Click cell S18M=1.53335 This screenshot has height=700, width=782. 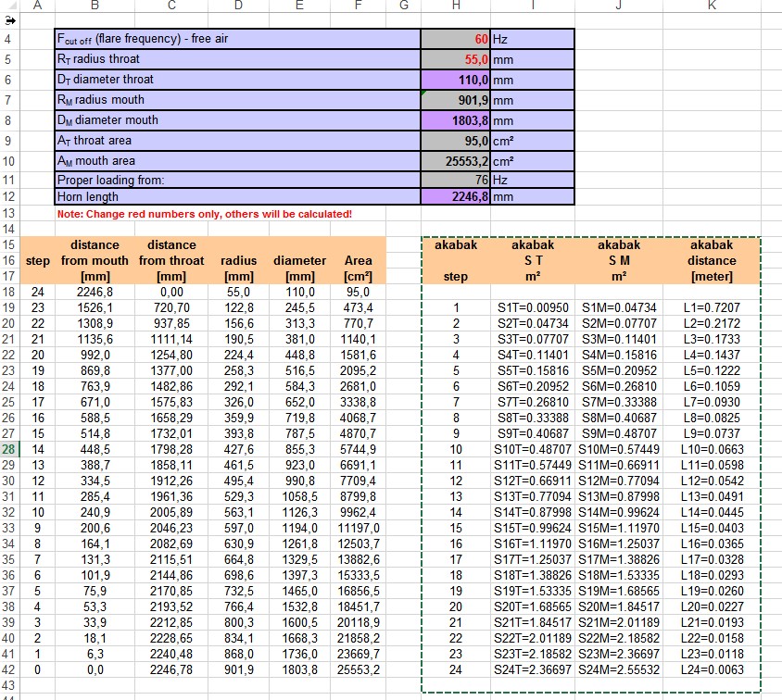tap(619, 575)
